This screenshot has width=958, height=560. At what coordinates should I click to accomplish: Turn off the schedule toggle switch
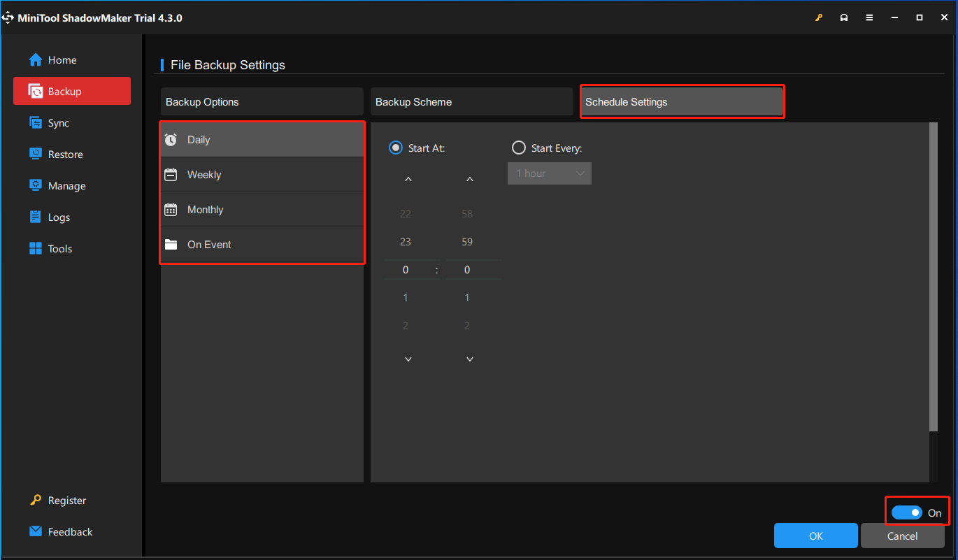[x=907, y=512]
